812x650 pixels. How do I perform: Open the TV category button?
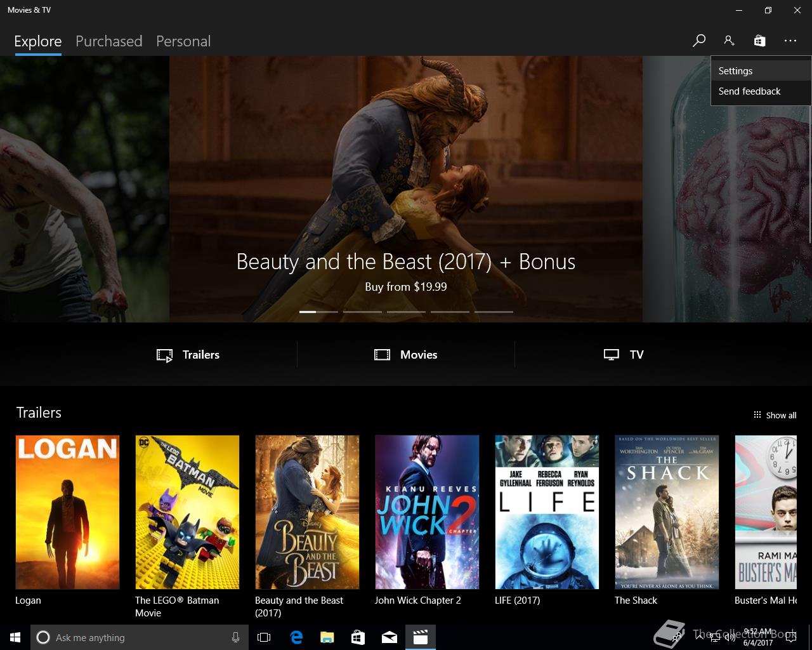[x=624, y=355]
